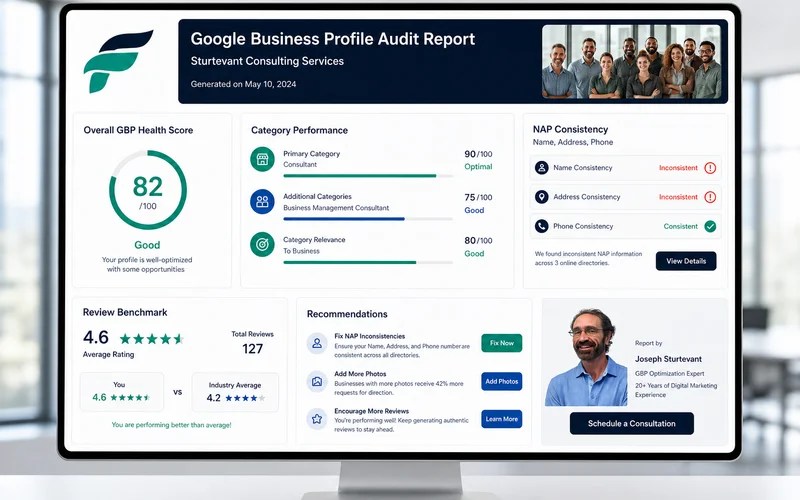Click the NAP Consistency heading
Image resolution: width=800 pixels, height=500 pixels.
[570, 130]
